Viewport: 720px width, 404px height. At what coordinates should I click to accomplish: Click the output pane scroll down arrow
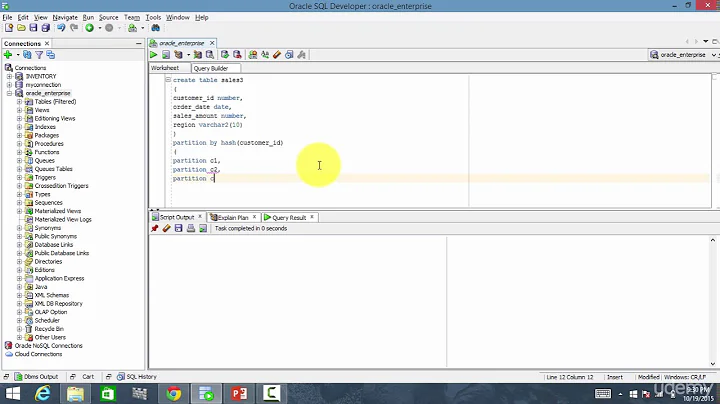[713, 364]
